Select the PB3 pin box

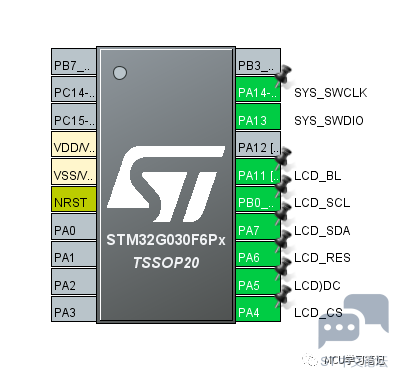click(x=258, y=62)
